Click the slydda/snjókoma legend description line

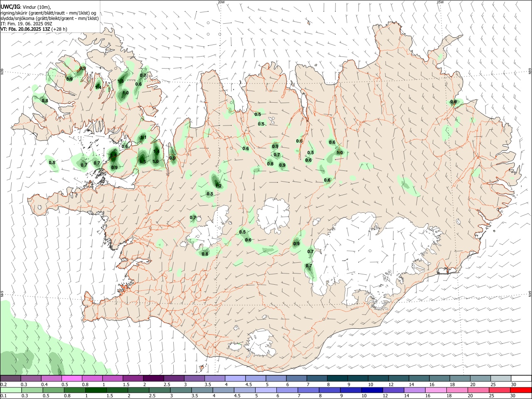pos(49,18)
